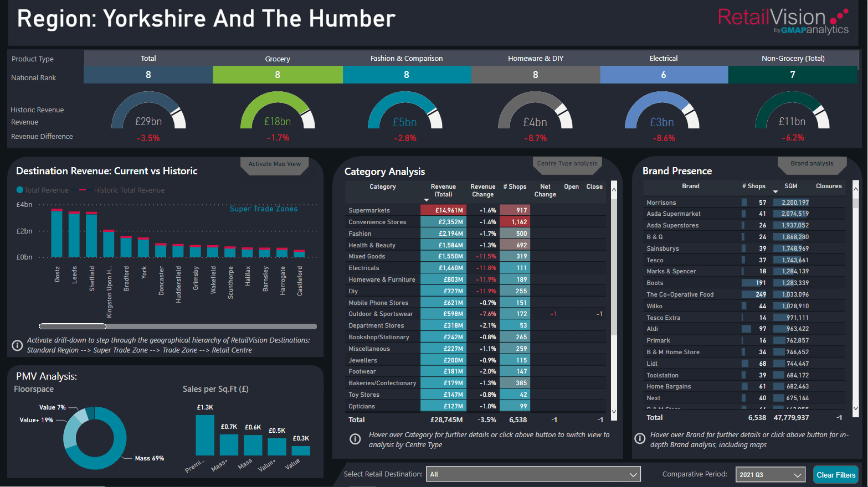Click the Clear Filters button
This screenshot has height=487, width=868.
click(x=836, y=475)
